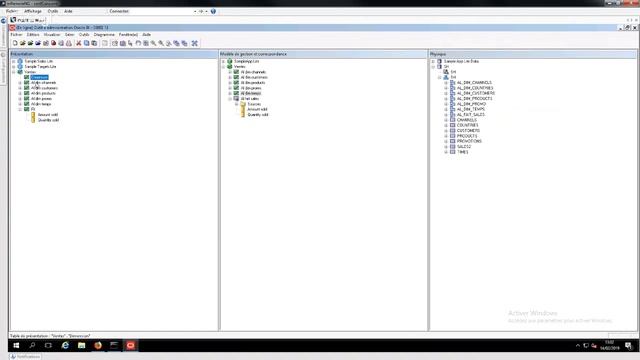640x360 pixels.
Task: Click the red Oracle app taskbar icon
Action: pos(131,345)
